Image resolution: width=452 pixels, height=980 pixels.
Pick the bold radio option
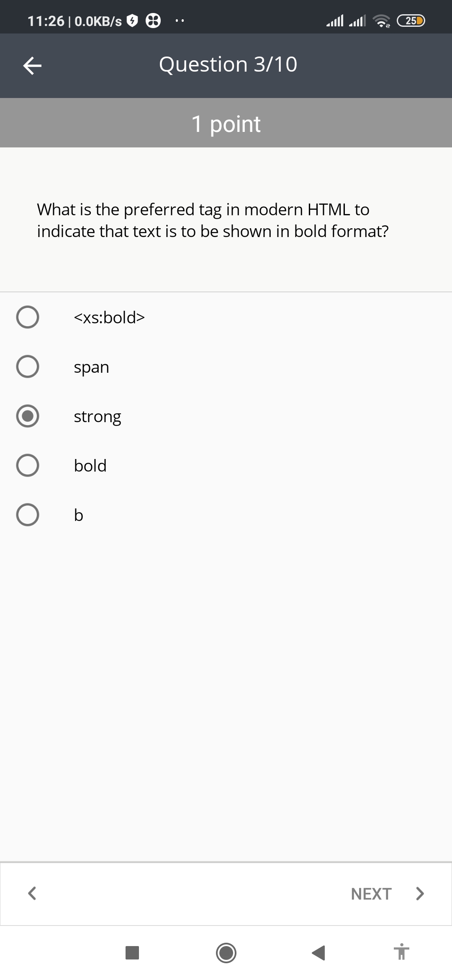(28, 465)
